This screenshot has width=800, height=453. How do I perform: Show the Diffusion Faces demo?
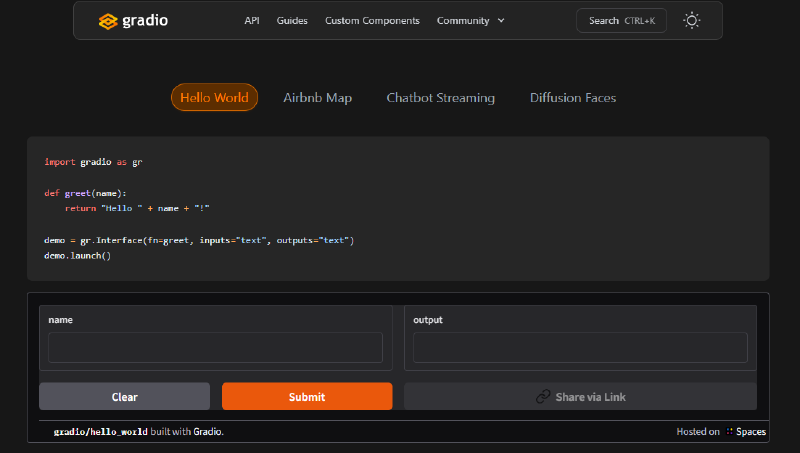(572, 98)
